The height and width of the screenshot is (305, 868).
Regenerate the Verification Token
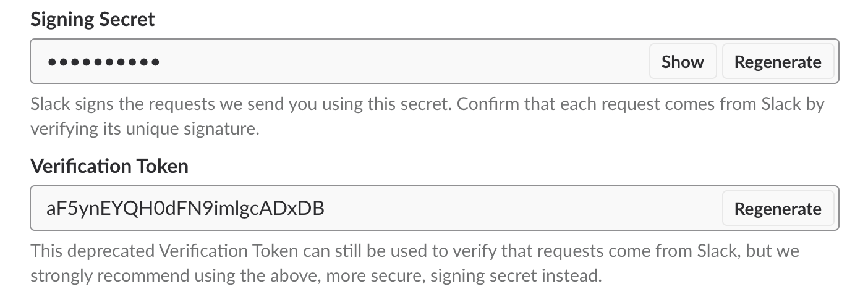pos(777,209)
